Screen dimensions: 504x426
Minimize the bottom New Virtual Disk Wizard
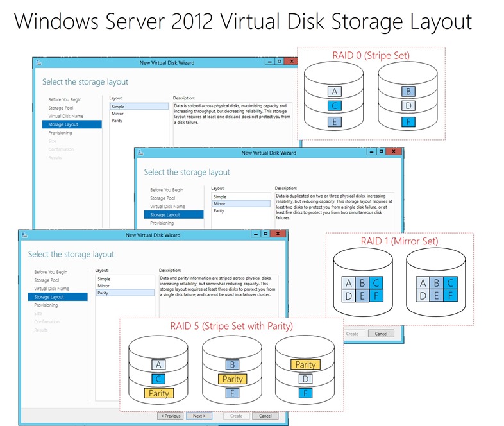click(x=256, y=234)
